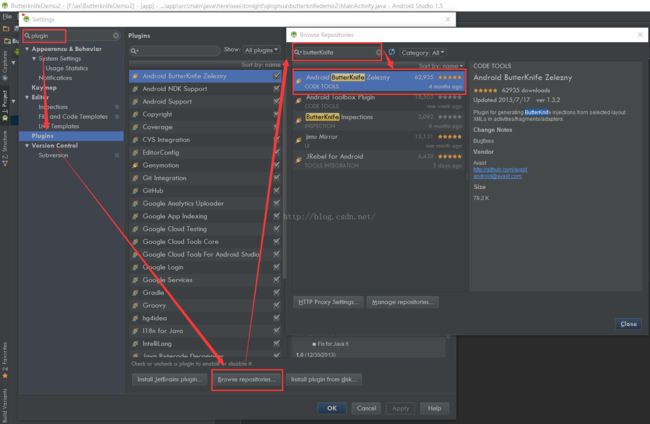The image size is (650, 424).
Task: Disable the Google Services plugin checkbox
Action: 276,280
